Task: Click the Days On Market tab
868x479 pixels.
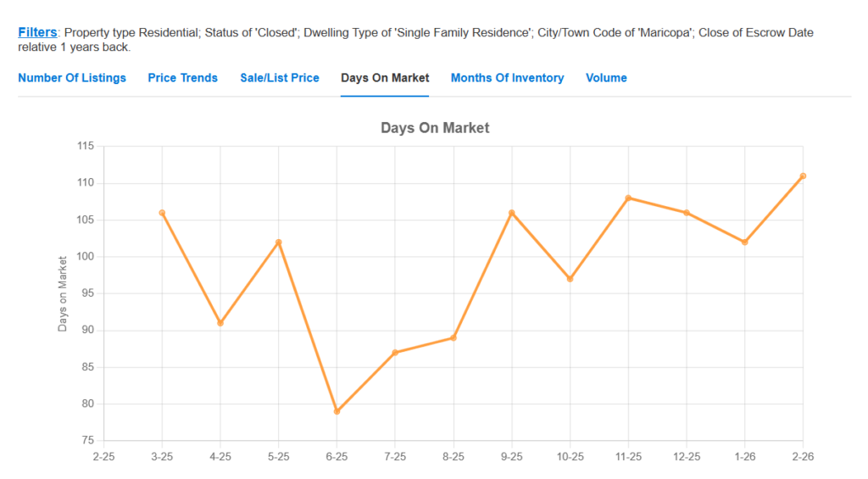Action: click(385, 78)
